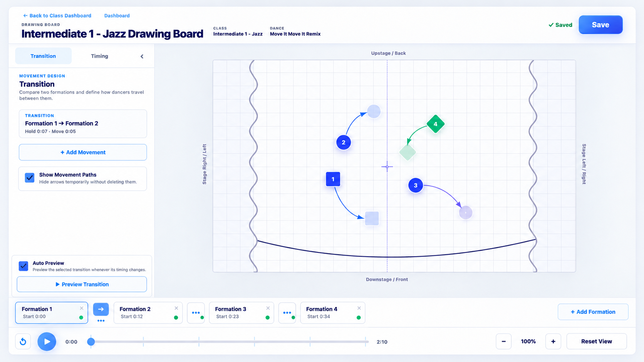Select dancer marker 1 square
644x362 pixels.
[x=333, y=179]
